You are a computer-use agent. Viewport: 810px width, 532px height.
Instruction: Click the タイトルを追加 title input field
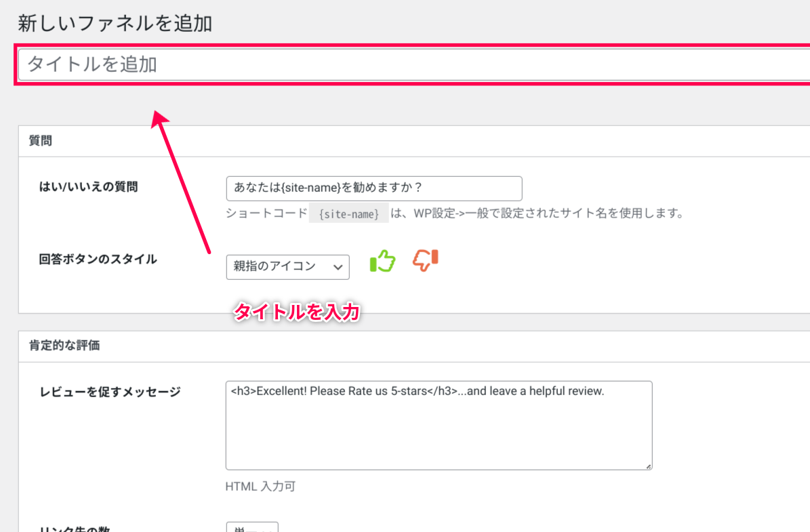click(x=414, y=64)
